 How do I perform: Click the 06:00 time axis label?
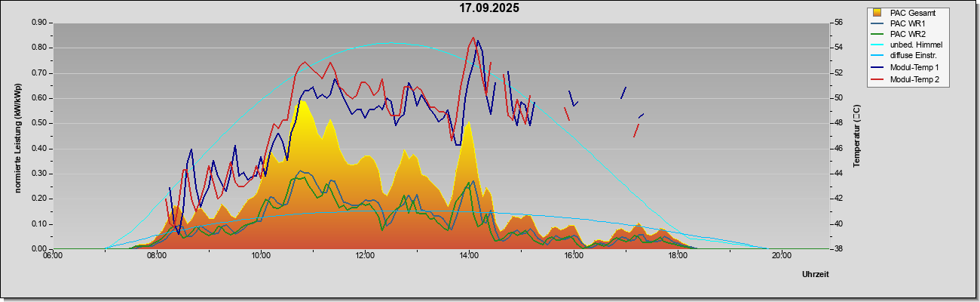pyautogui.click(x=53, y=256)
